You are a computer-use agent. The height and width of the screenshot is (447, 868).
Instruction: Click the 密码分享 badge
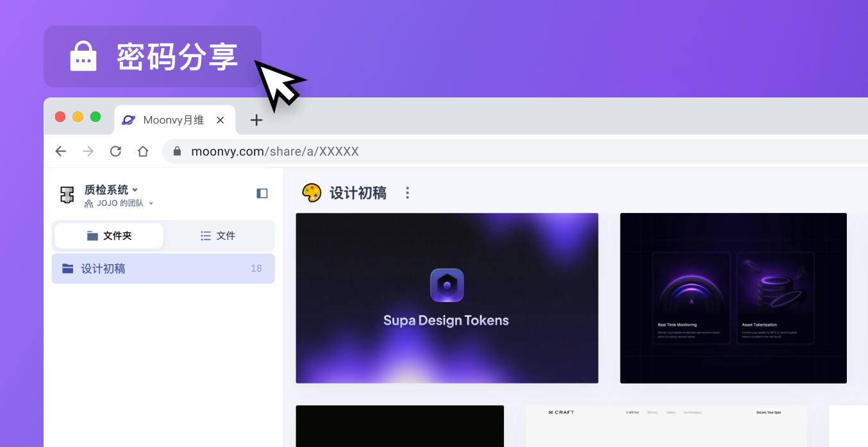click(153, 56)
